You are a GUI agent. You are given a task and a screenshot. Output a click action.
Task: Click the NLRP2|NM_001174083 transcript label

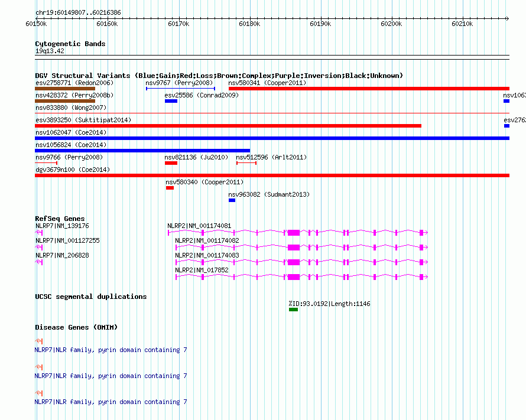pos(207,255)
